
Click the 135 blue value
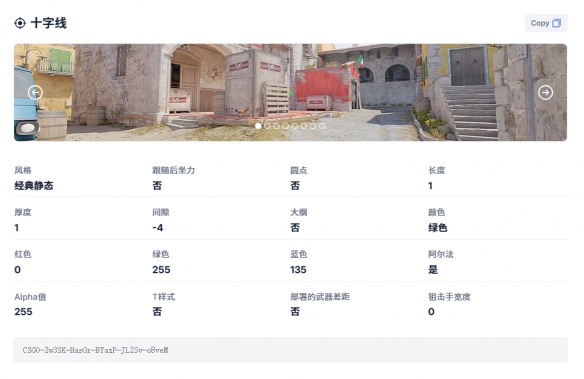click(298, 270)
